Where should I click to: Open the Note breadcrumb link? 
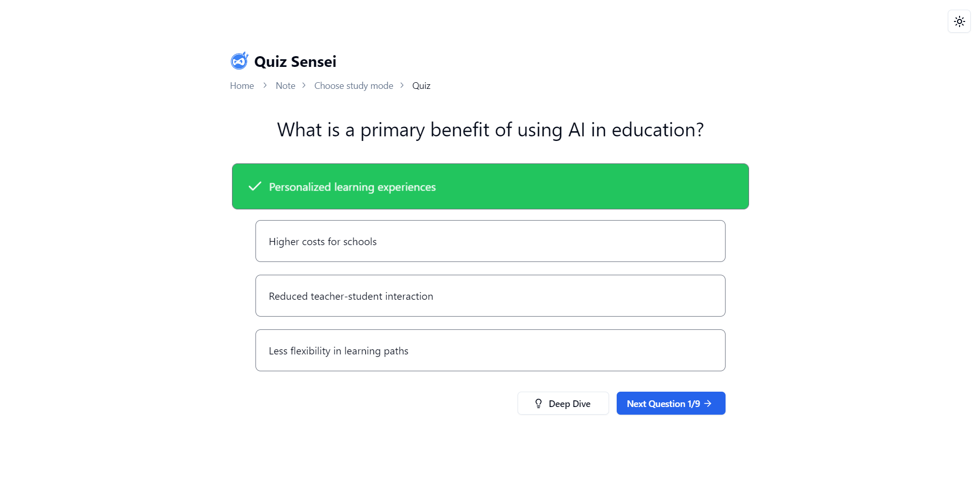coord(285,86)
